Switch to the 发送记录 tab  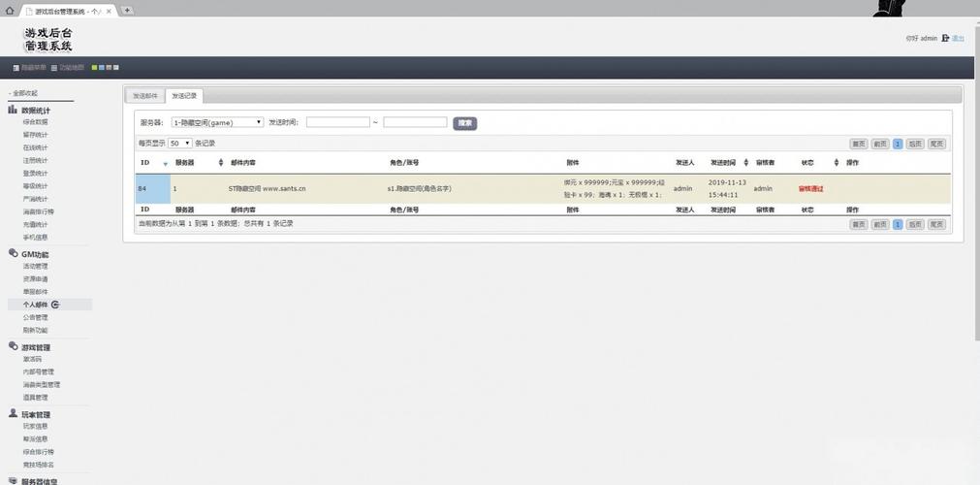[x=184, y=96]
